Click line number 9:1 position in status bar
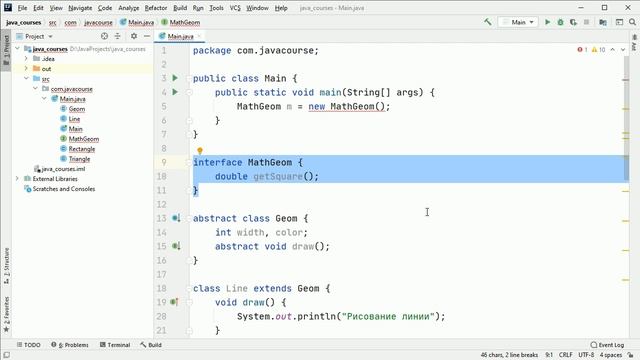 click(549, 355)
